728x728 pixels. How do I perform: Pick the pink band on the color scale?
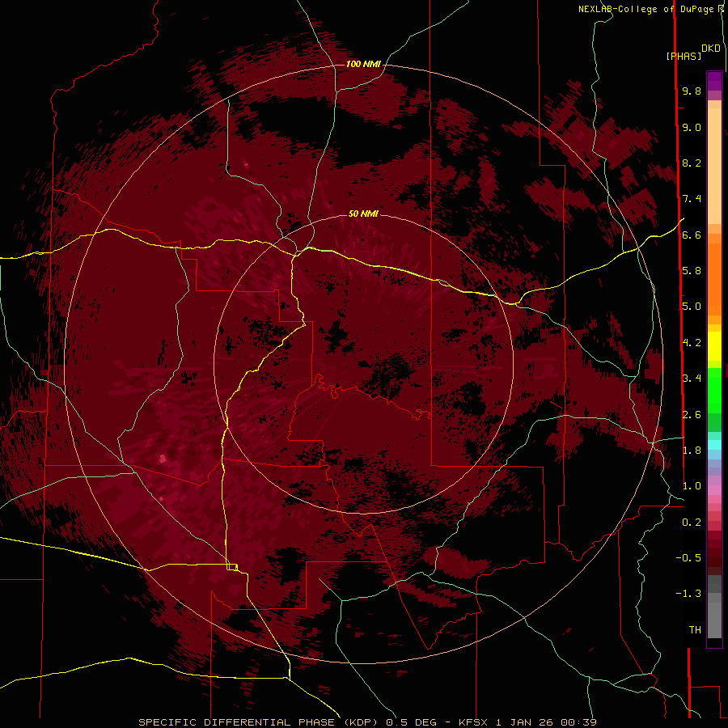(714, 490)
